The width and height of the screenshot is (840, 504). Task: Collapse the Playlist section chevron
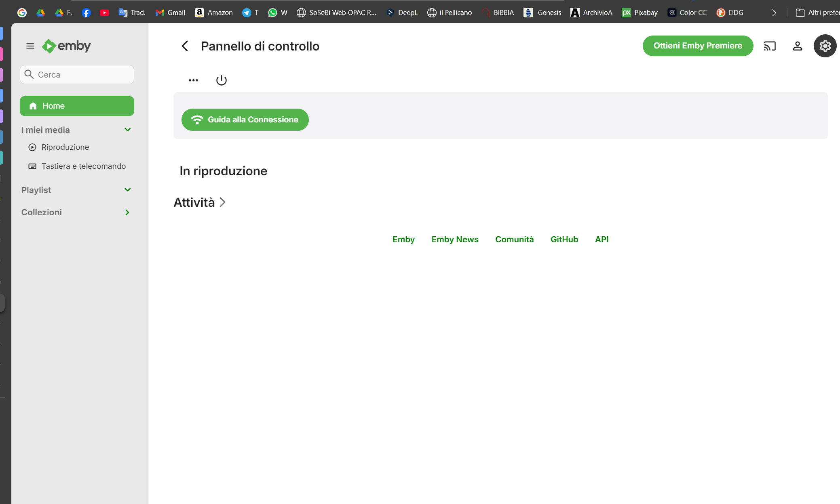[128, 190]
